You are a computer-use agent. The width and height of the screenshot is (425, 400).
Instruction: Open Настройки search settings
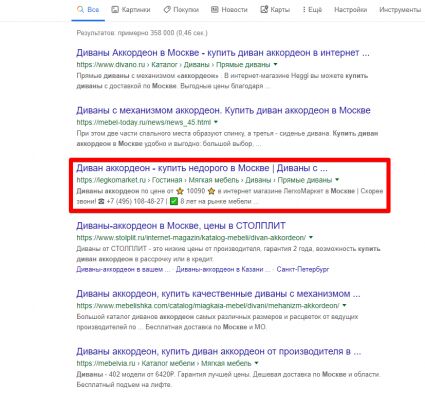pyautogui.click(x=350, y=10)
